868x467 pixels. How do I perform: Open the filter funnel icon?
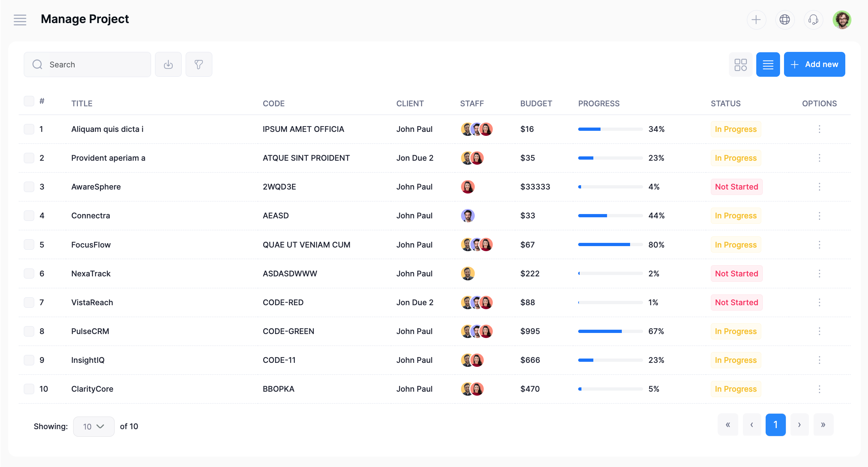tap(199, 65)
